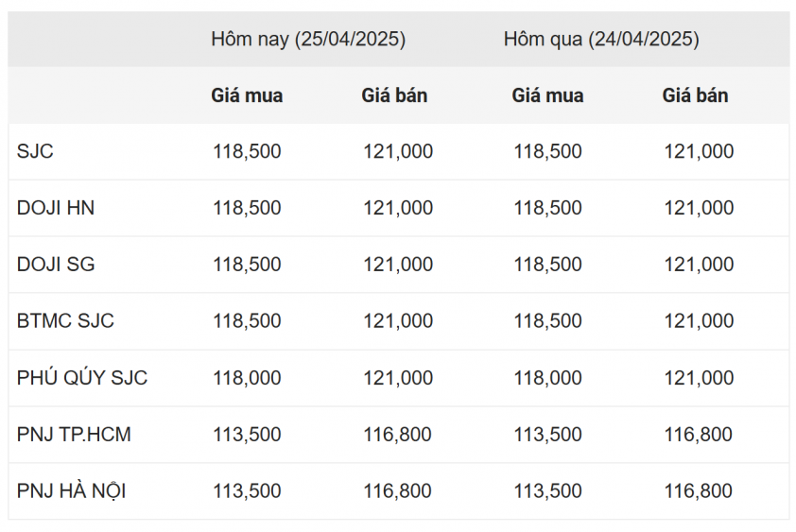Click today's Giá mua column header
The image size is (796, 532).
[247, 95]
